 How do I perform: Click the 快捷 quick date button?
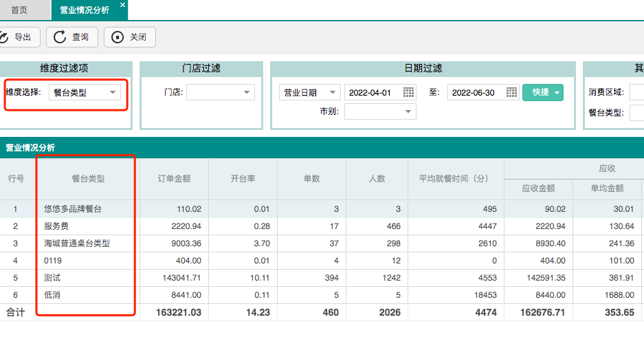(542, 92)
